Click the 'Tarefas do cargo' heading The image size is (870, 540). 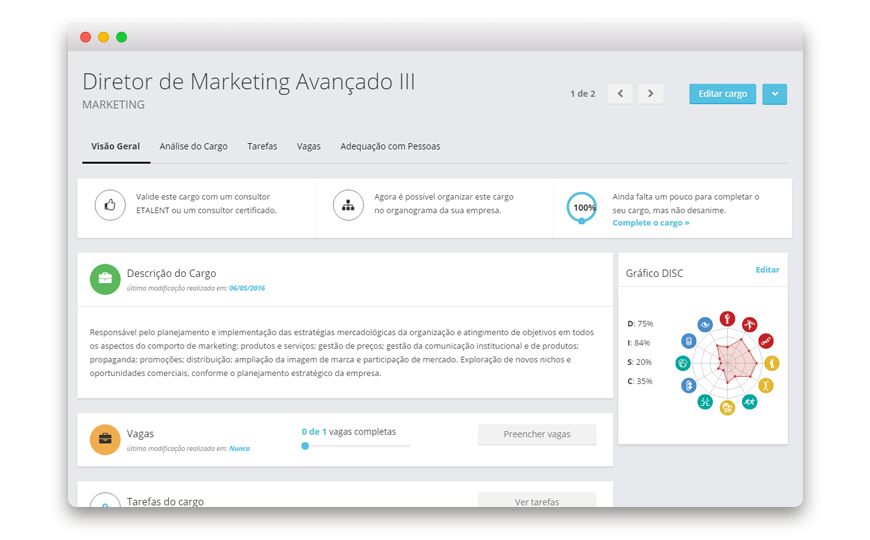pos(165,501)
